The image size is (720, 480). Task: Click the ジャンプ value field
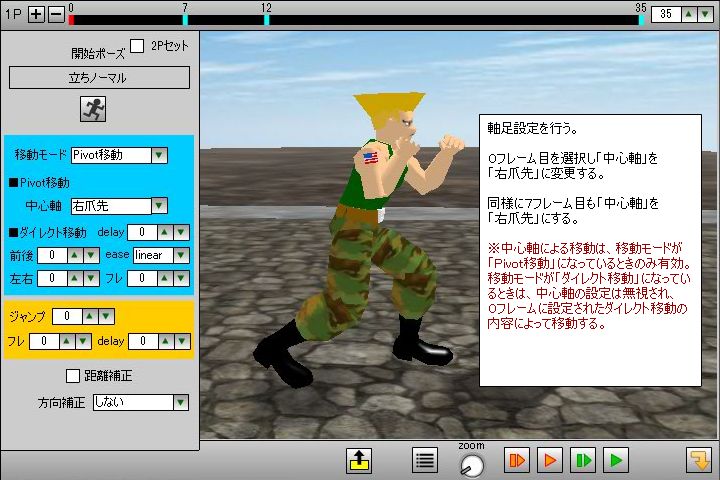(67, 316)
